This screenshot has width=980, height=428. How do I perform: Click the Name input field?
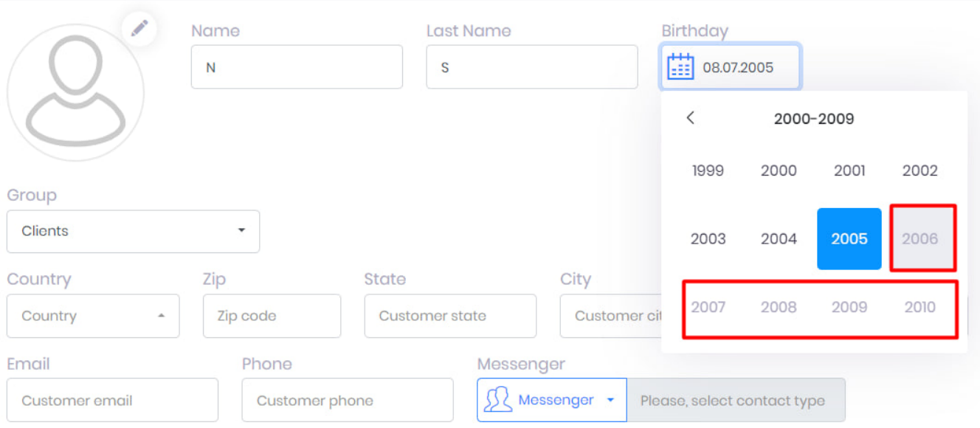[297, 67]
